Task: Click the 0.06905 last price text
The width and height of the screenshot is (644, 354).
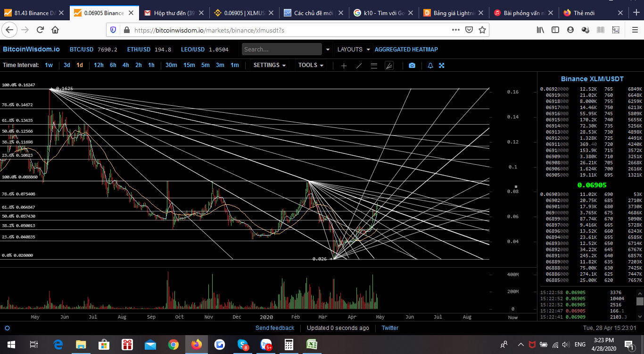Action: tap(592, 185)
